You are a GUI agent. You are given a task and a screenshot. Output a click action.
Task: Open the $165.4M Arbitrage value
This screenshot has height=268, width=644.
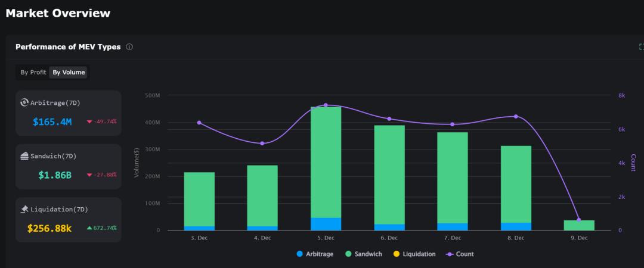(x=52, y=122)
